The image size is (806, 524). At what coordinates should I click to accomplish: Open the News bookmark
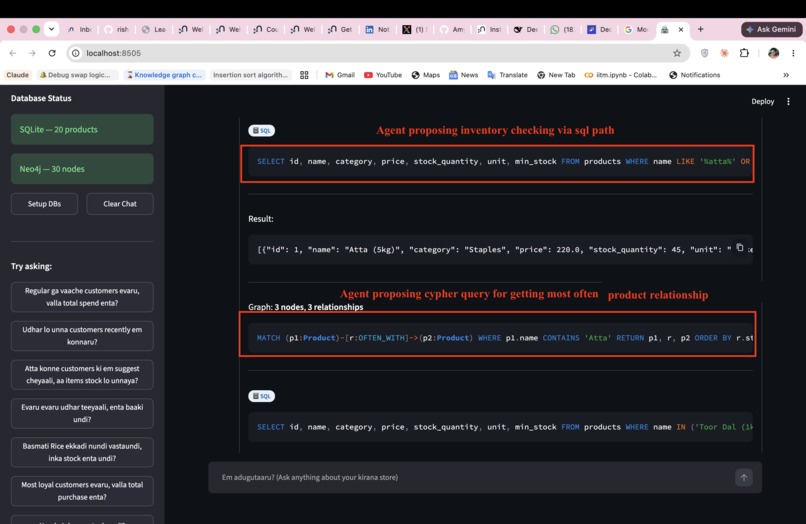point(464,75)
